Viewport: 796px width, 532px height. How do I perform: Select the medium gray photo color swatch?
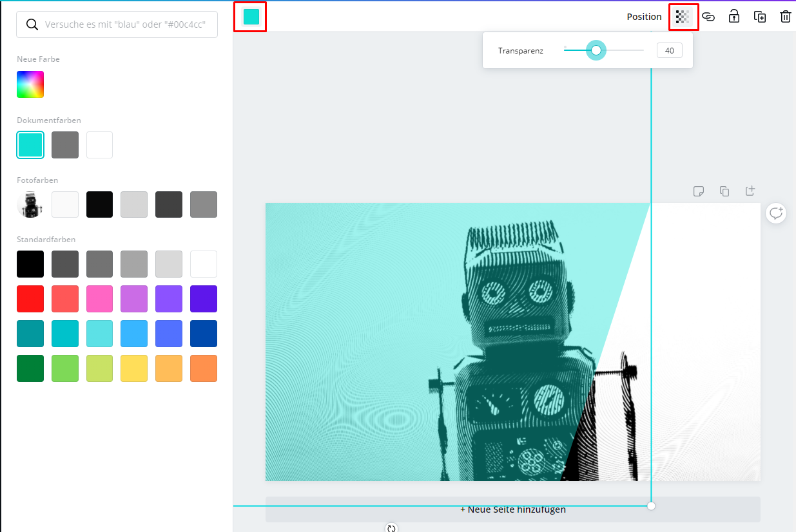pyautogui.click(x=204, y=204)
